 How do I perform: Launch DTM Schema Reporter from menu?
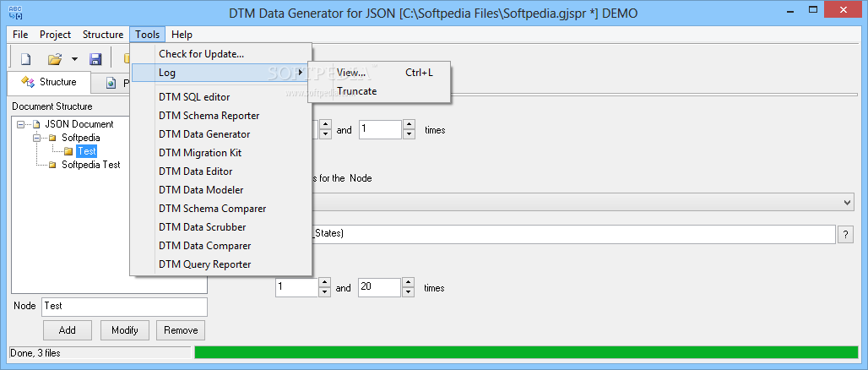pos(220,116)
